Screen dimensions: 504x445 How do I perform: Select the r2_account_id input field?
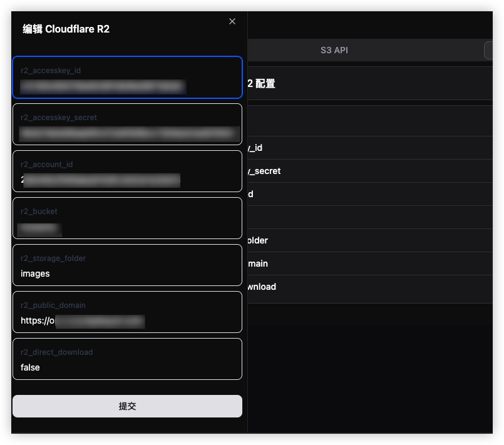point(127,171)
